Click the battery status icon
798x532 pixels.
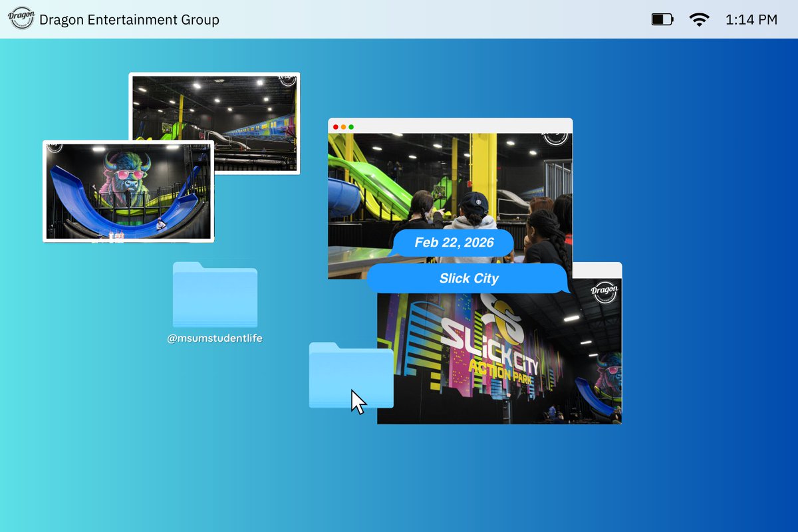pos(662,20)
